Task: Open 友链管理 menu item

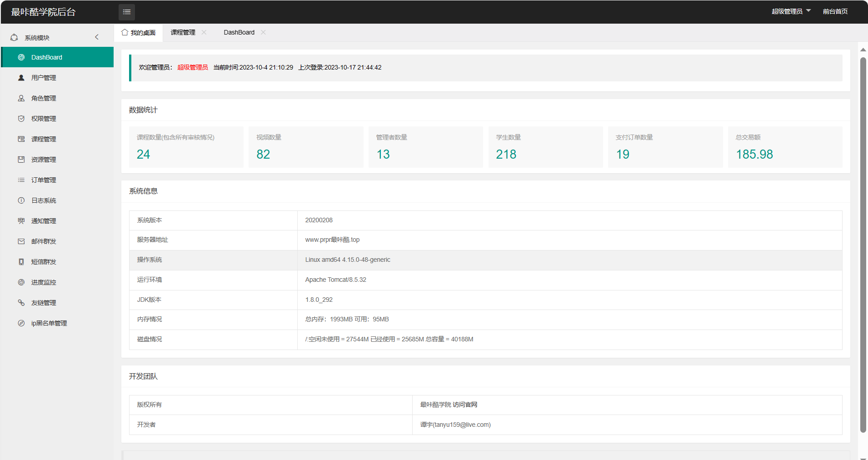Action: pos(57,303)
